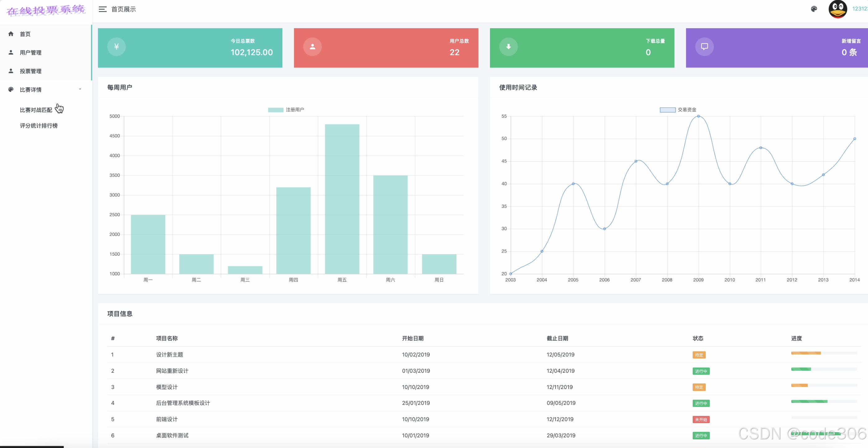Viewport: 868px width, 448px height.
Task: Click the penguin user avatar
Action: pos(838,9)
